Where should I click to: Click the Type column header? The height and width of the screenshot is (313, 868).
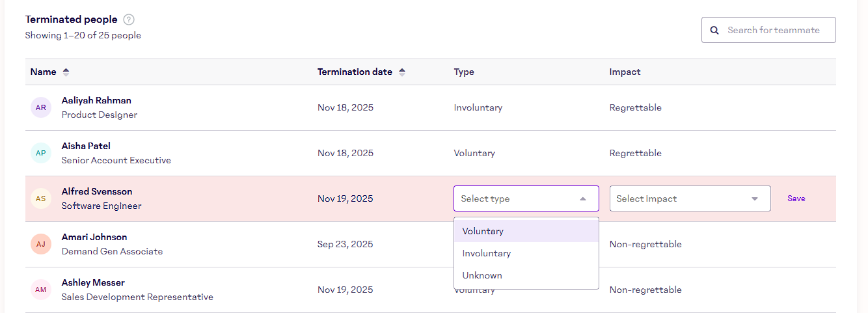(x=464, y=72)
